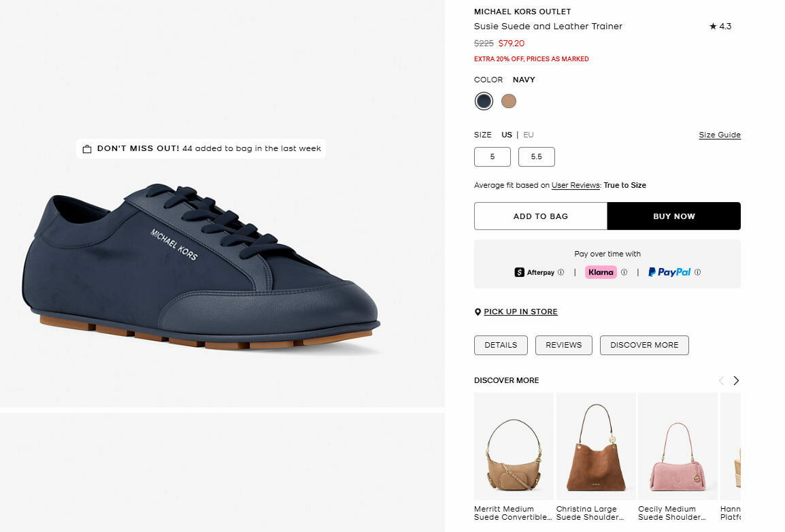Open the Christina Large Suede Shoulder bag thumbnail

(x=596, y=447)
